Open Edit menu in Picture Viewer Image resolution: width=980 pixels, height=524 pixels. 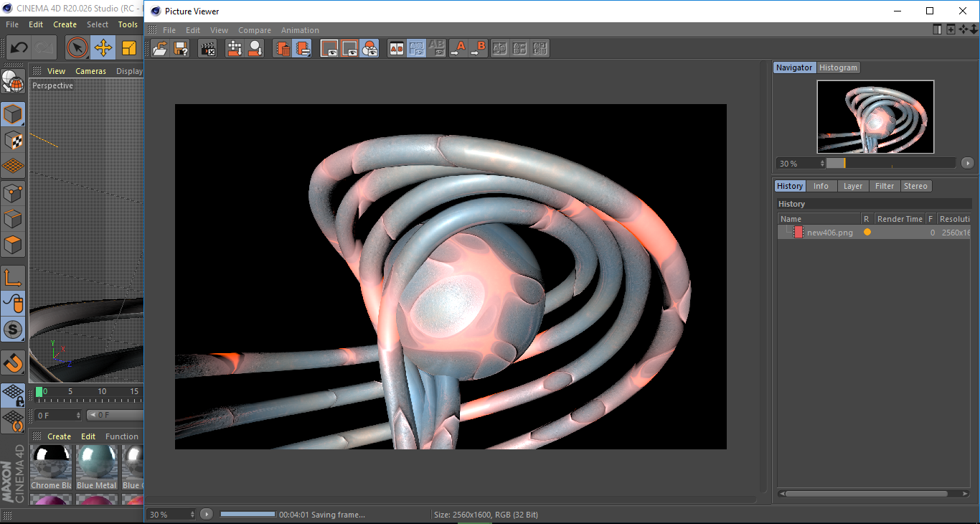193,30
